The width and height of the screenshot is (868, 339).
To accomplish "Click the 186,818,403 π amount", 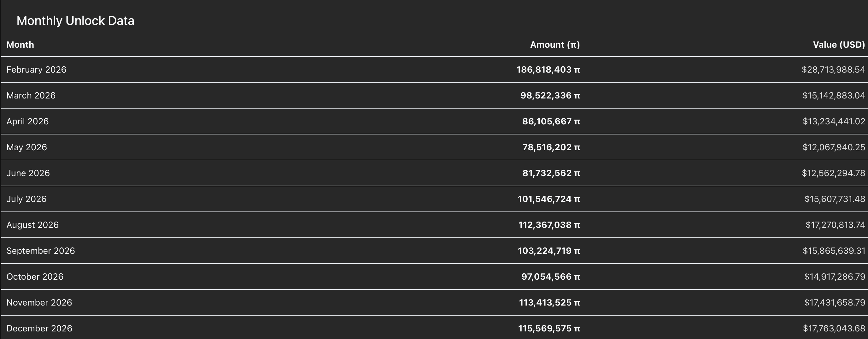I will (548, 69).
